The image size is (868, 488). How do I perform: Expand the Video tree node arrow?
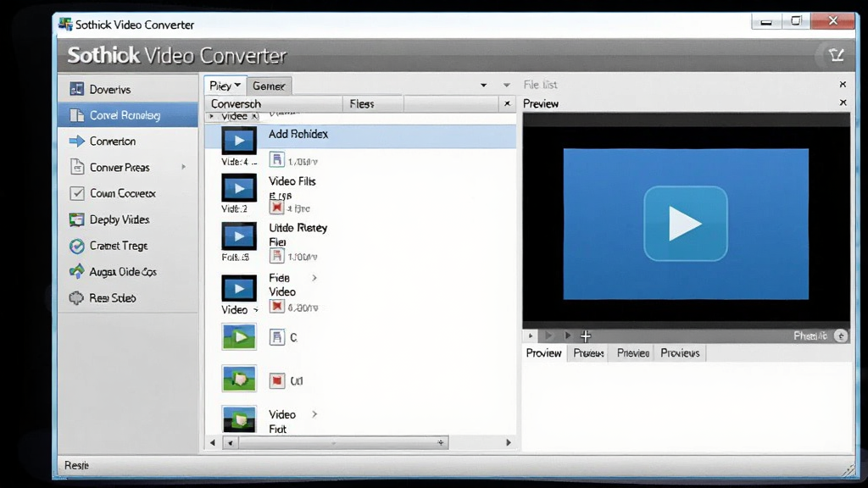coord(211,116)
